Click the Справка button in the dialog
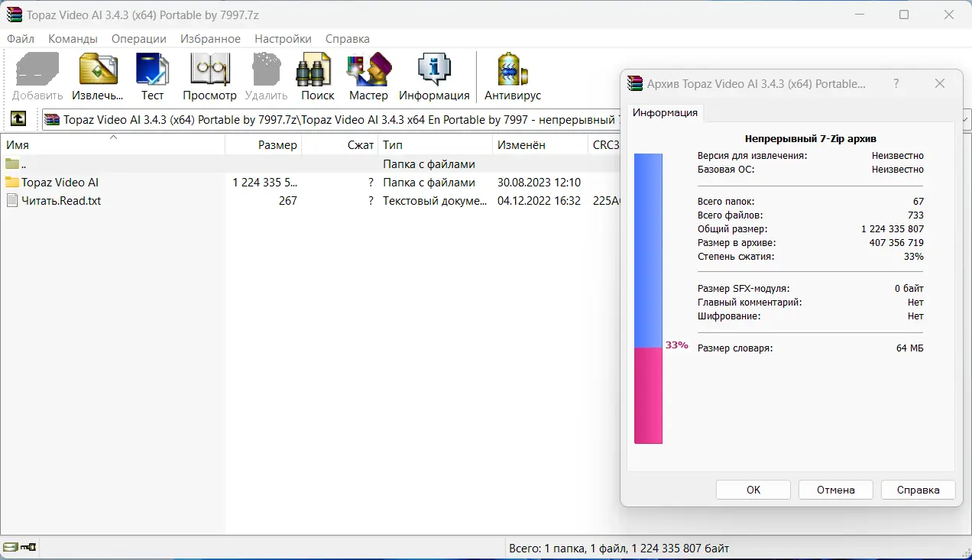The image size is (972, 560). pyautogui.click(x=918, y=489)
